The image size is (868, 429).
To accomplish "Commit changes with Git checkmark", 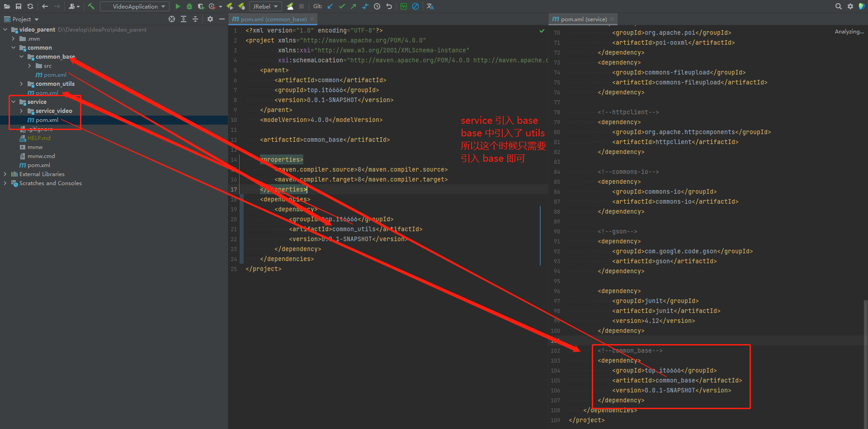I will pos(342,6).
